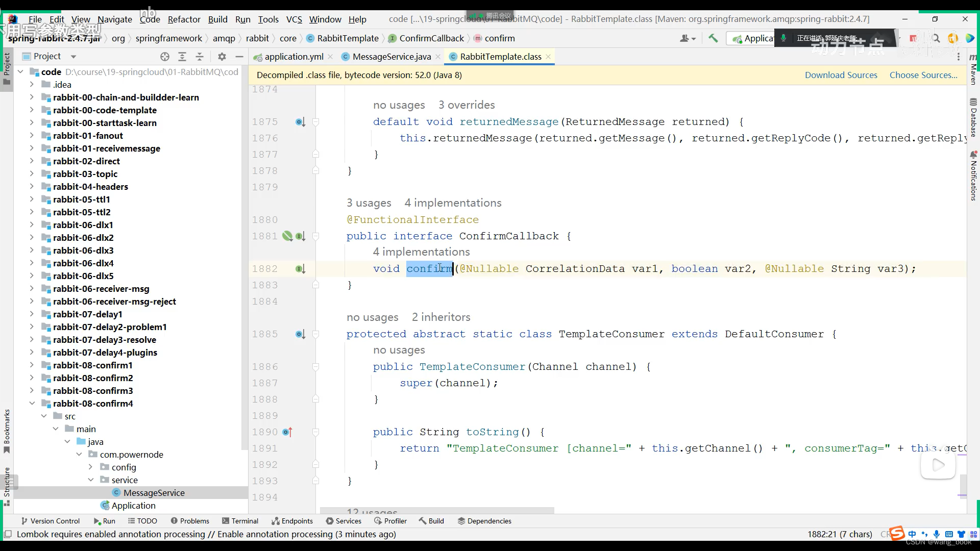Open the Terminal tool window
Image resolution: width=980 pixels, height=551 pixels.
pos(240,521)
